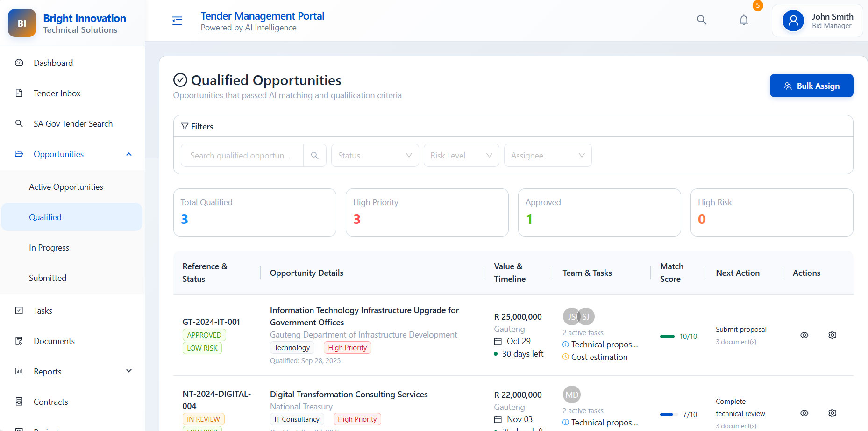Open Tender Inbox from sidebar
The width and height of the screenshot is (868, 431).
(57, 93)
